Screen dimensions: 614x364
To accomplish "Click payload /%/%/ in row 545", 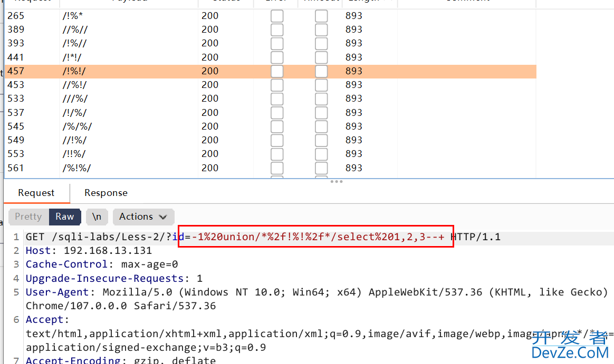I will point(77,126).
